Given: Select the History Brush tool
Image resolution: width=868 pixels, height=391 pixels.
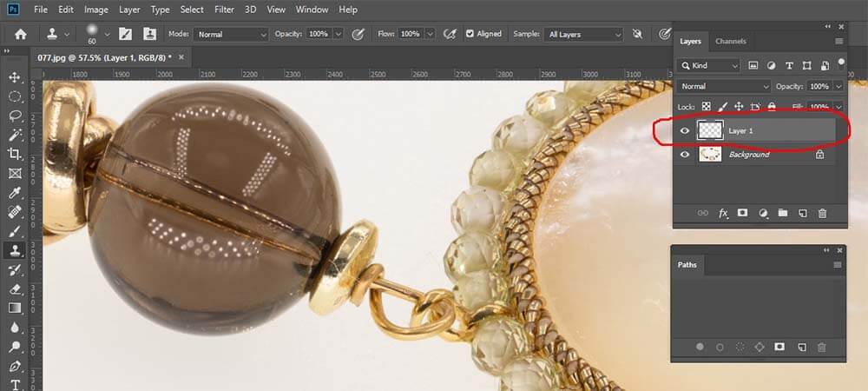Looking at the screenshot, I should (x=15, y=269).
